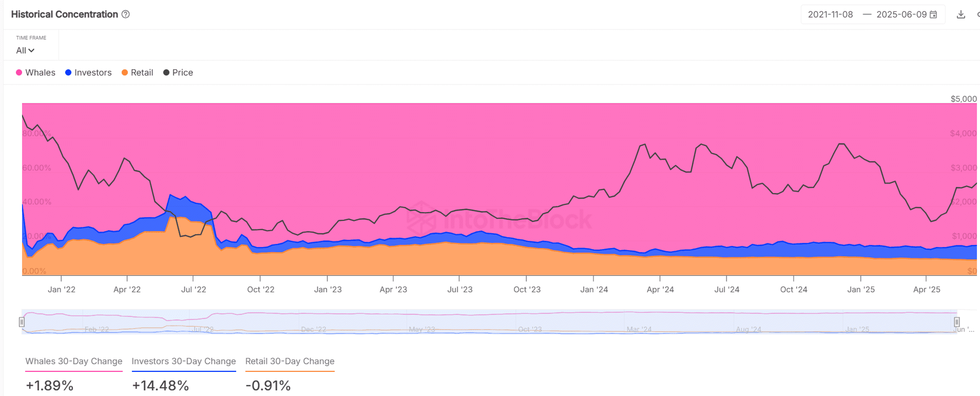Download the chart data
The image size is (980, 396).
(x=961, y=14)
